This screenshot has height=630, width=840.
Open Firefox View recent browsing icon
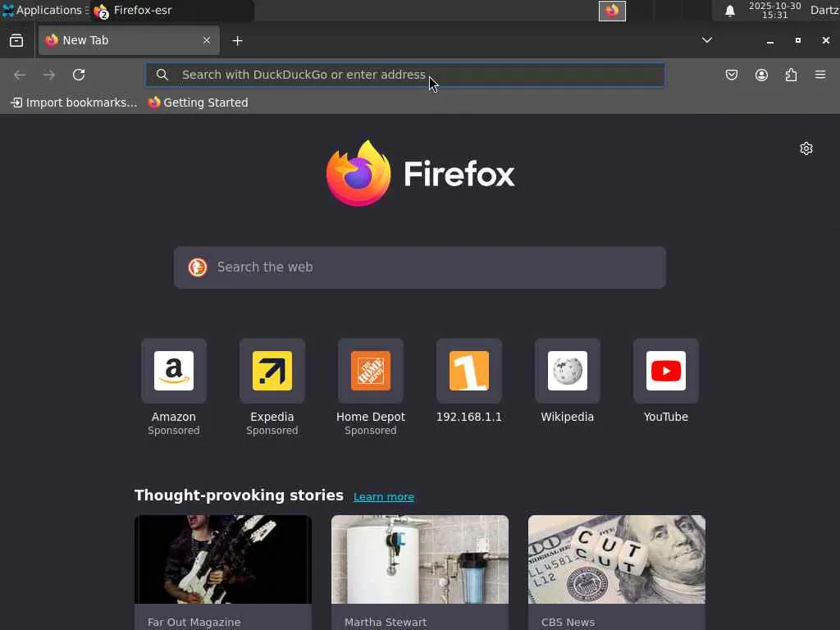tap(16, 41)
